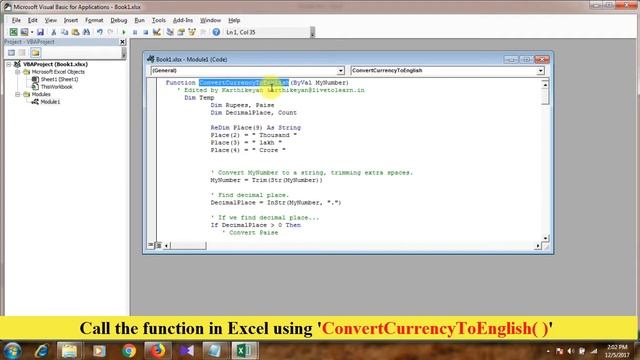The image size is (640, 360).
Task: Toggle Folders icon in Project pane
Action: [36, 52]
